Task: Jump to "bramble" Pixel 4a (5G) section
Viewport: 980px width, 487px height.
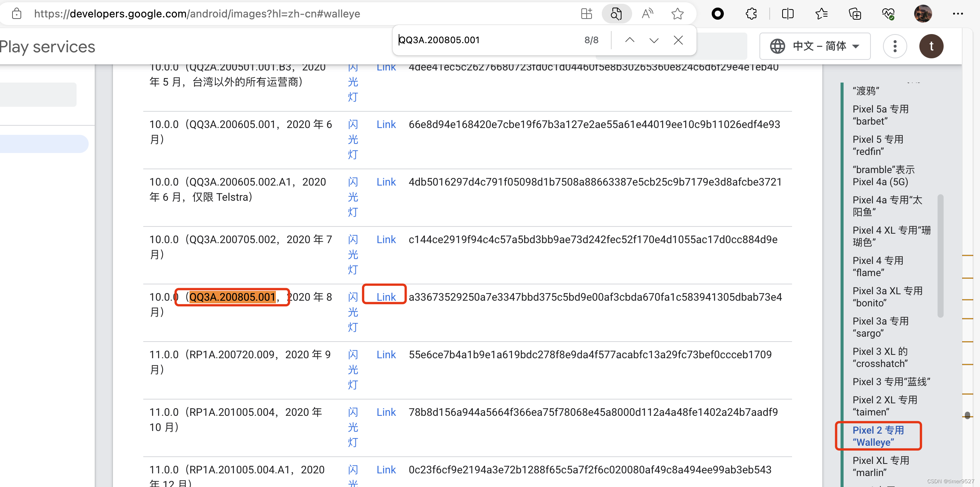Action: 883,176
